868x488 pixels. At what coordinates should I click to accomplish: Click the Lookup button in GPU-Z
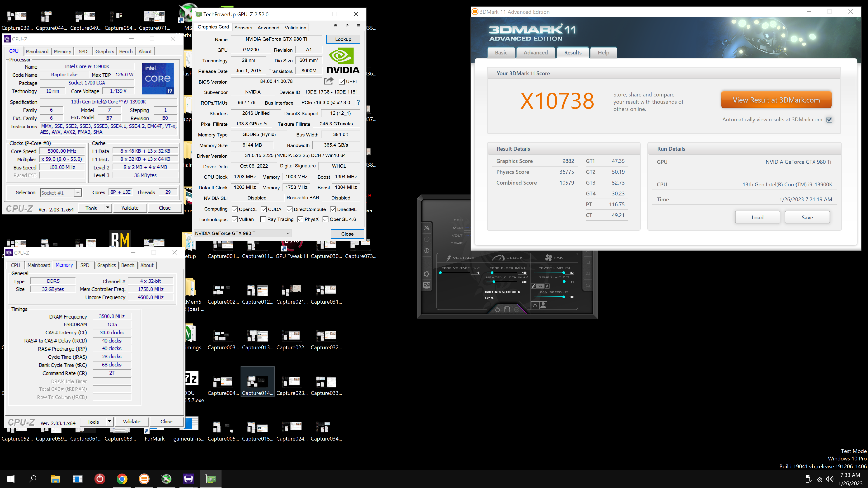343,39
